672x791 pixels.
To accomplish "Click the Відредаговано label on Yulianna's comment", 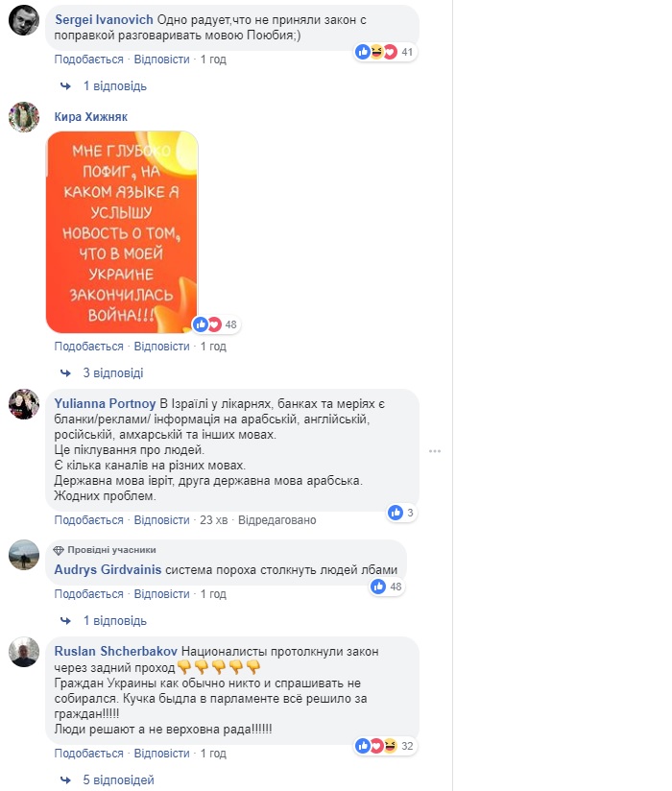I will (277, 520).
